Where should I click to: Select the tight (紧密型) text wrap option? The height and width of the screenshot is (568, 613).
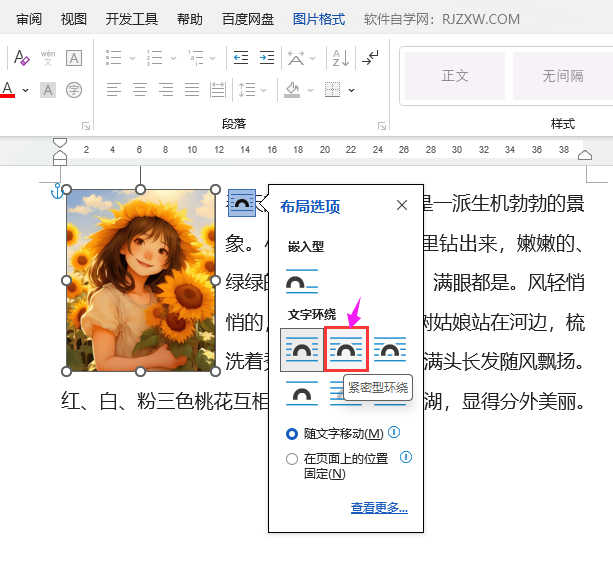point(346,349)
